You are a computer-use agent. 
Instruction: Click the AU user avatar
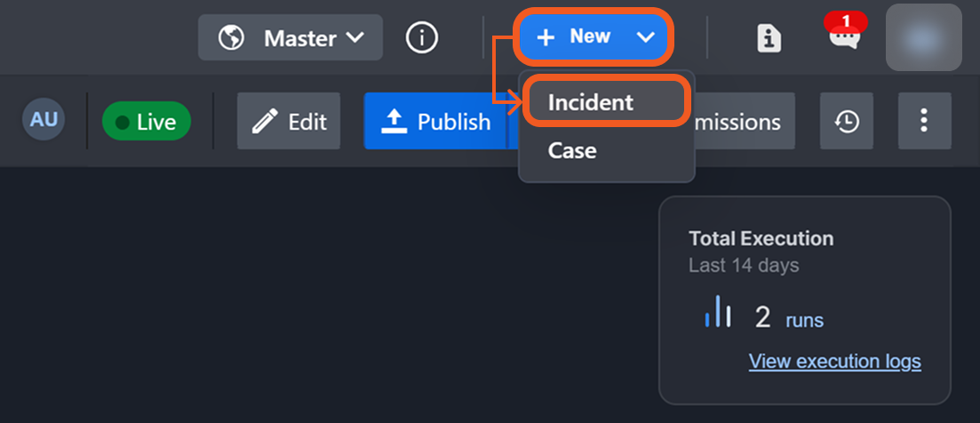44,120
